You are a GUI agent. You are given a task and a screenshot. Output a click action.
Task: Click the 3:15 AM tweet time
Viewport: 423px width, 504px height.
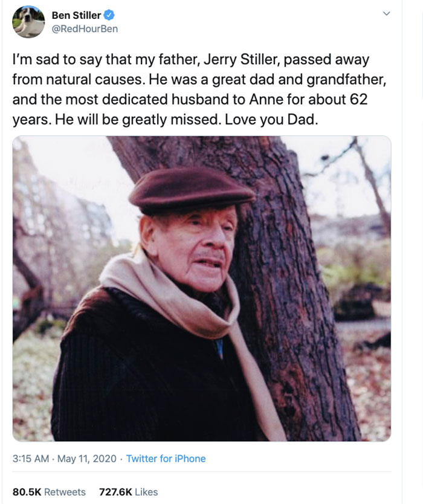click(x=31, y=459)
